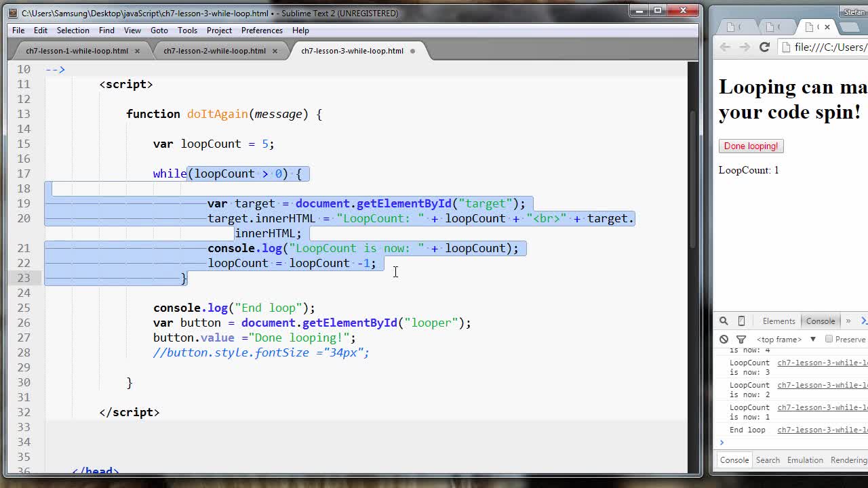The width and height of the screenshot is (868, 488).
Task: Select the Rendering drawer tab
Action: point(849,460)
